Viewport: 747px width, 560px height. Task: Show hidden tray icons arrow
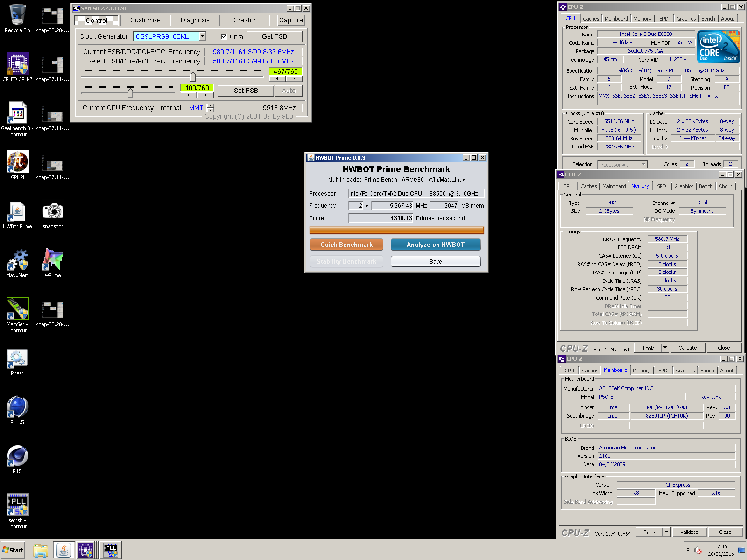pos(688,550)
